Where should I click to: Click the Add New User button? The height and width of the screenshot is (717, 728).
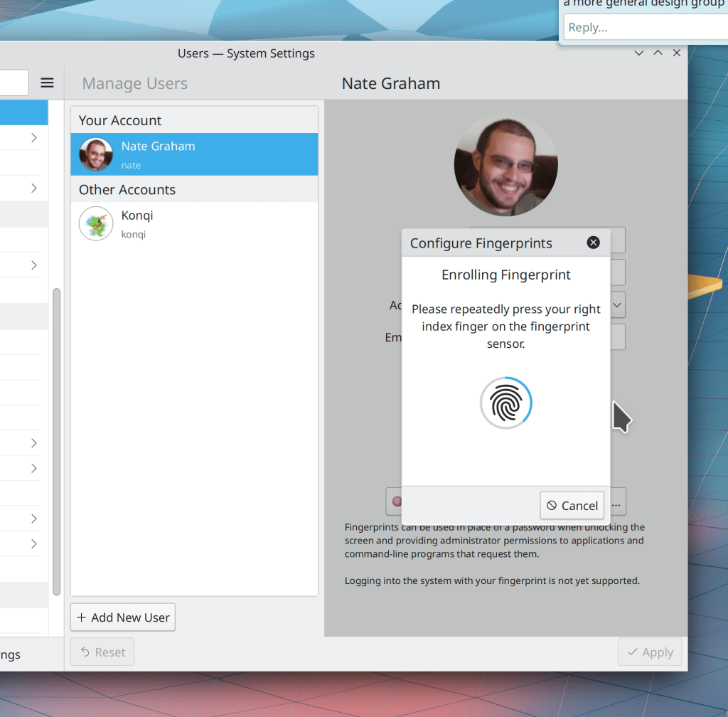pyautogui.click(x=123, y=617)
